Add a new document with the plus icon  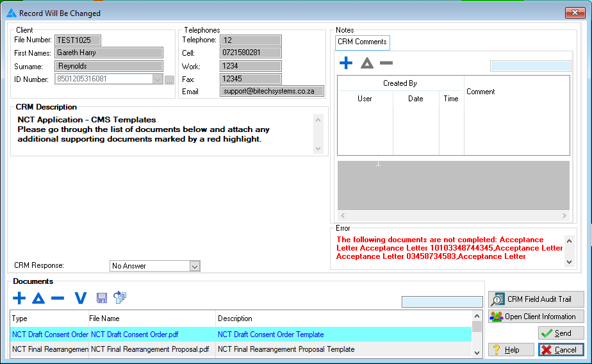pyautogui.click(x=19, y=298)
